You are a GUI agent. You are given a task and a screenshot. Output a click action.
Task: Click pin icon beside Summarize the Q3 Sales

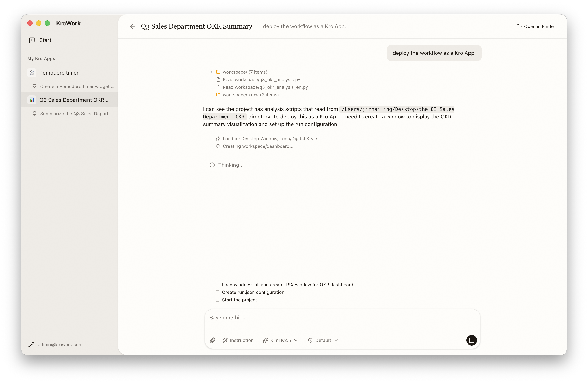35,114
